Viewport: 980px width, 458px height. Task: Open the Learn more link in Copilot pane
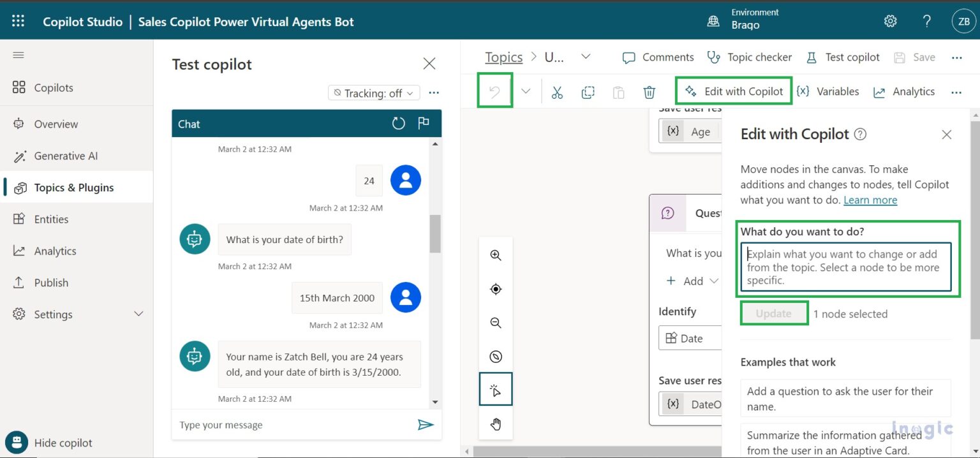[870, 200]
